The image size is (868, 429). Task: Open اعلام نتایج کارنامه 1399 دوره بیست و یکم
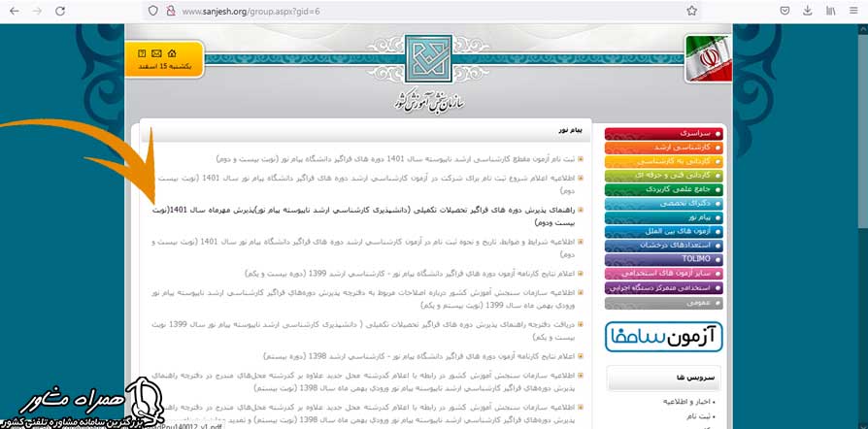coord(409,274)
